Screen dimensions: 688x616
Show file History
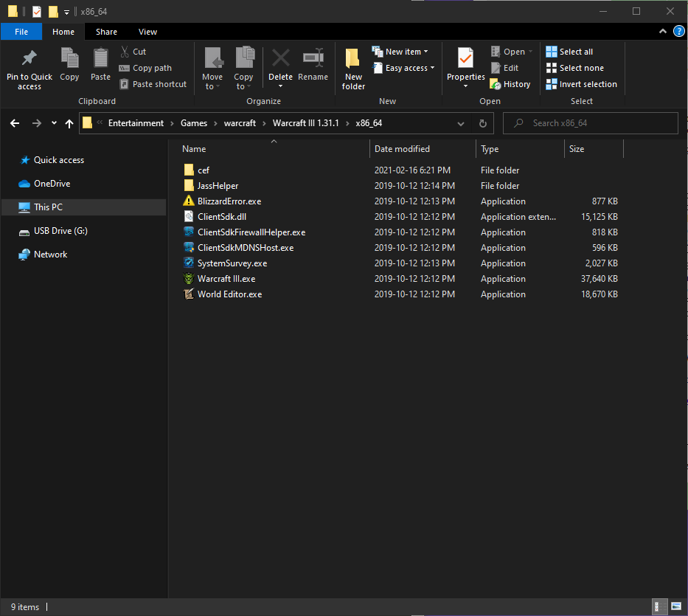(510, 84)
